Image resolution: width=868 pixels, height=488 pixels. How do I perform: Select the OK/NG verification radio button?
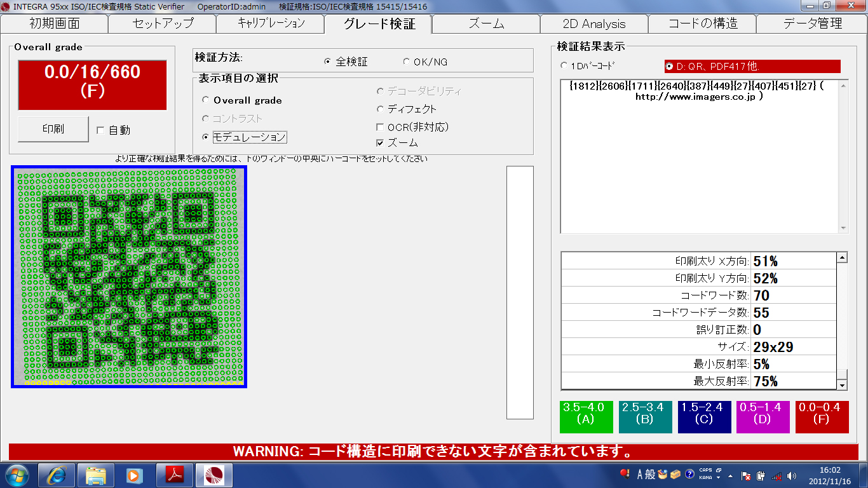tap(407, 62)
